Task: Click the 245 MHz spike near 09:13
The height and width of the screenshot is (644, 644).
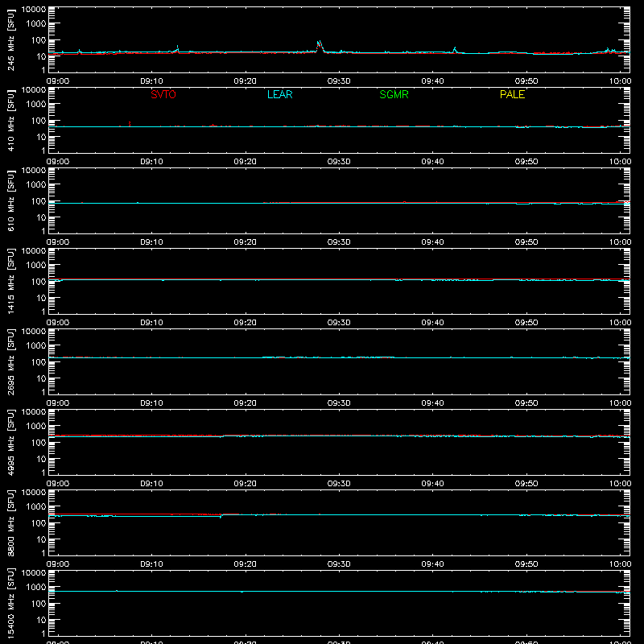Action: [x=176, y=49]
